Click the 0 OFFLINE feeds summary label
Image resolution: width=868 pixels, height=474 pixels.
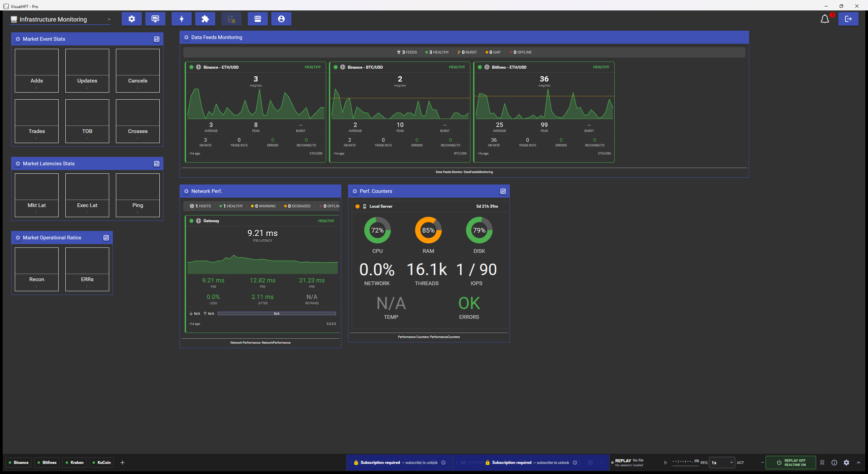pos(521,52)
